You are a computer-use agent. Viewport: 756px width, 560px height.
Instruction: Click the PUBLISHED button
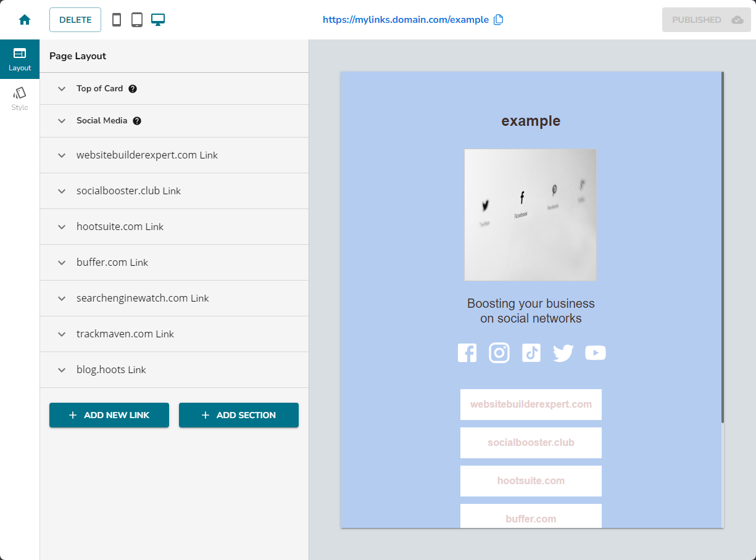(707, 20)
